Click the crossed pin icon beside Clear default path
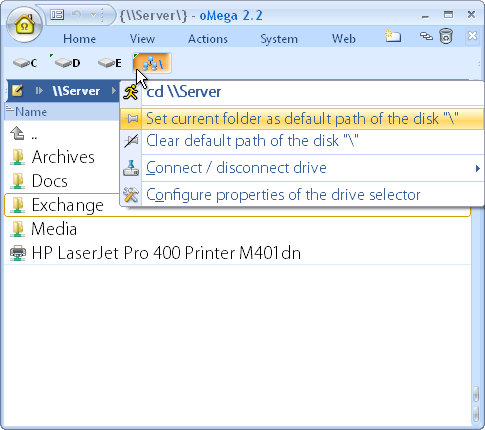 tap(131, 141)
